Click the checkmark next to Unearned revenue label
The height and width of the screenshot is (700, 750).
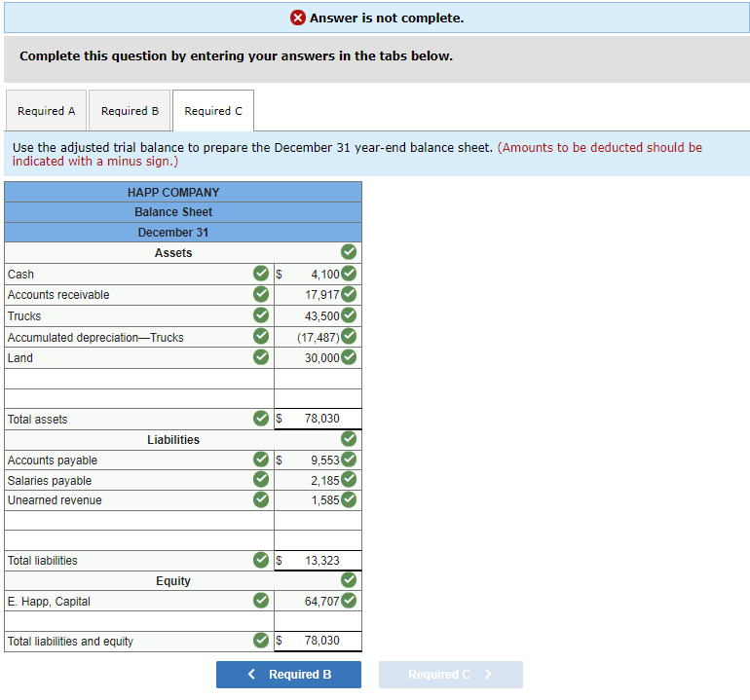click(261, 499)
